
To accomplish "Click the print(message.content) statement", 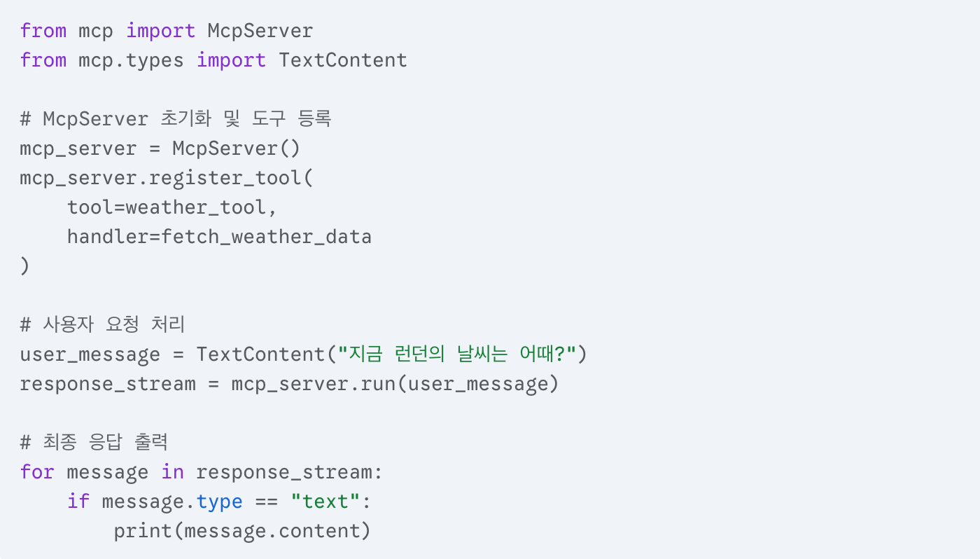I will 242,531.
